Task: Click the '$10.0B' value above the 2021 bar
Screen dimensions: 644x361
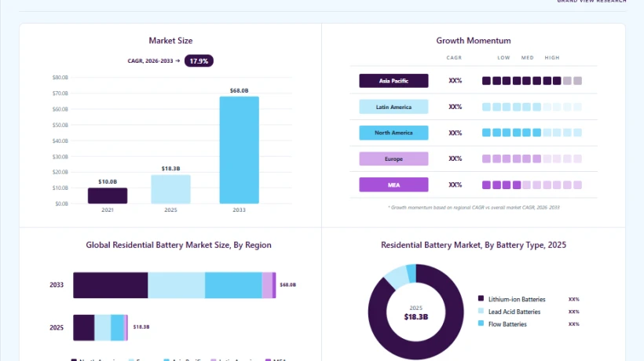Action: pyautogui.click(x=108, y=182)
